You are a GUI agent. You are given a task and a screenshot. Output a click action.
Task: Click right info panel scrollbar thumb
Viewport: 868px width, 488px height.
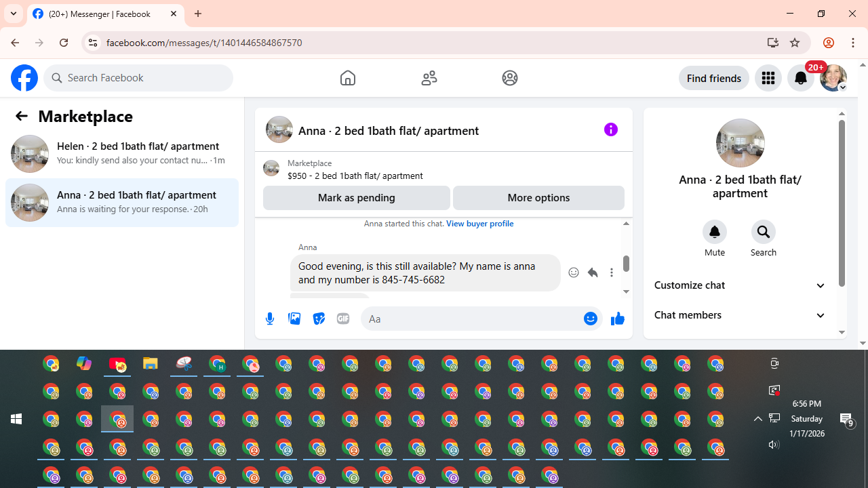(x=842, y=203)
